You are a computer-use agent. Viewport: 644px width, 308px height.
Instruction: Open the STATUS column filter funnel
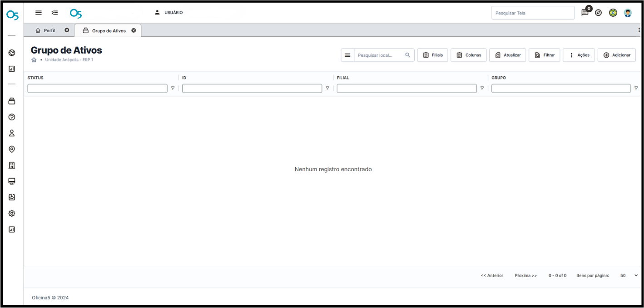point(173,88)
